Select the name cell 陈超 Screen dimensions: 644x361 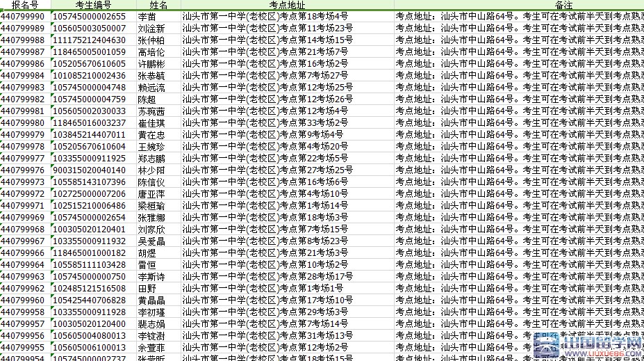coord(147,99)
